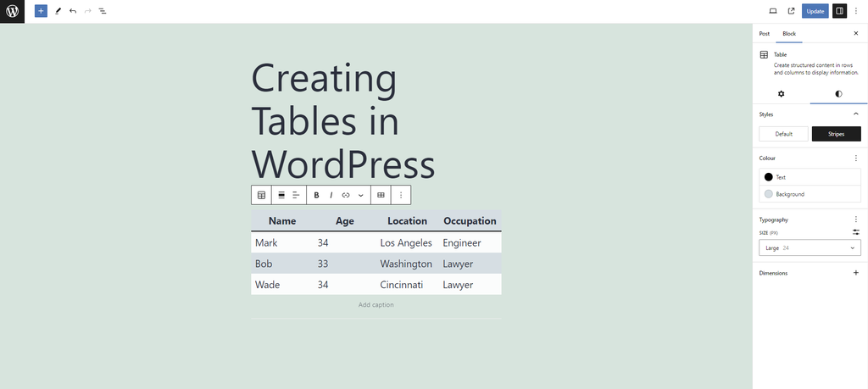
Task: Open Colour panel options menu
Action: coord(856,158)
